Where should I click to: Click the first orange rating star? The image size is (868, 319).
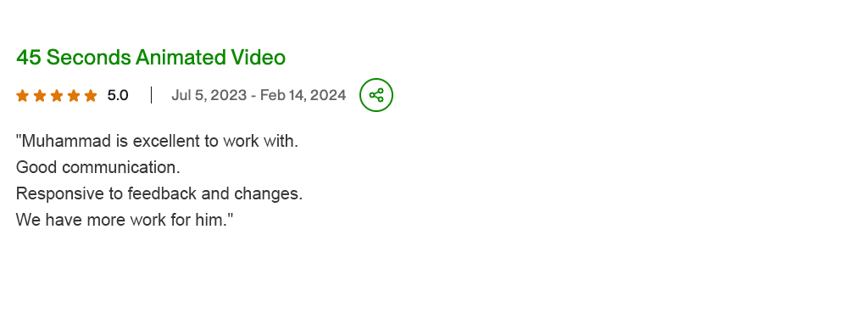tap(23, 96)
